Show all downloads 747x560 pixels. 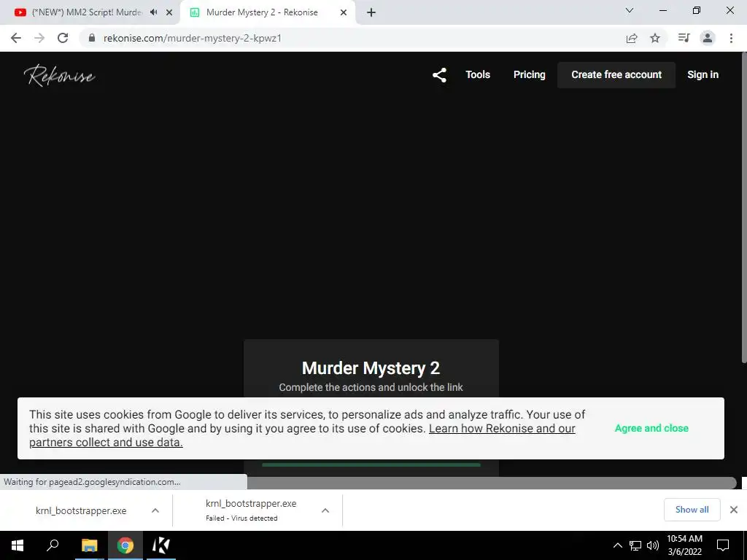point(692,510)
